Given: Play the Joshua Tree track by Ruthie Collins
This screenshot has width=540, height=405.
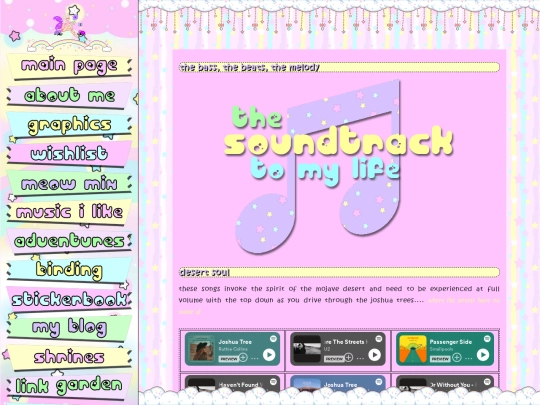Looking at the screenshot, I should click(269, 355).
